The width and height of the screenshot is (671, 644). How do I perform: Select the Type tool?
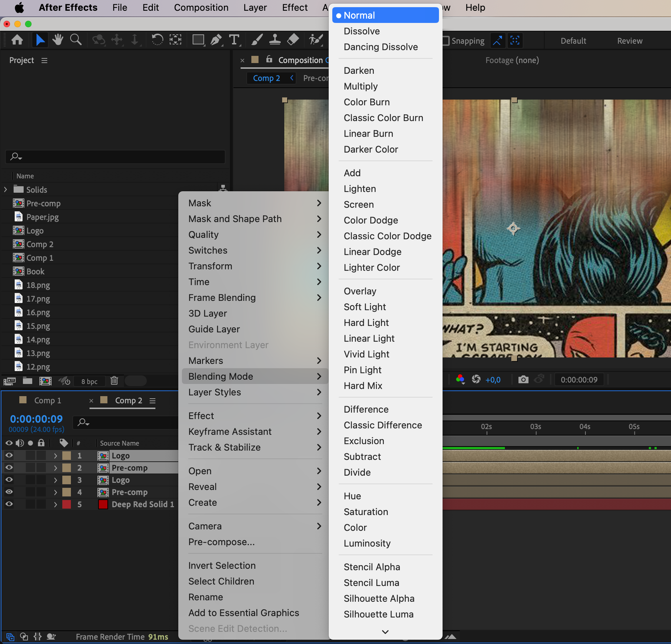coord(234,40)
